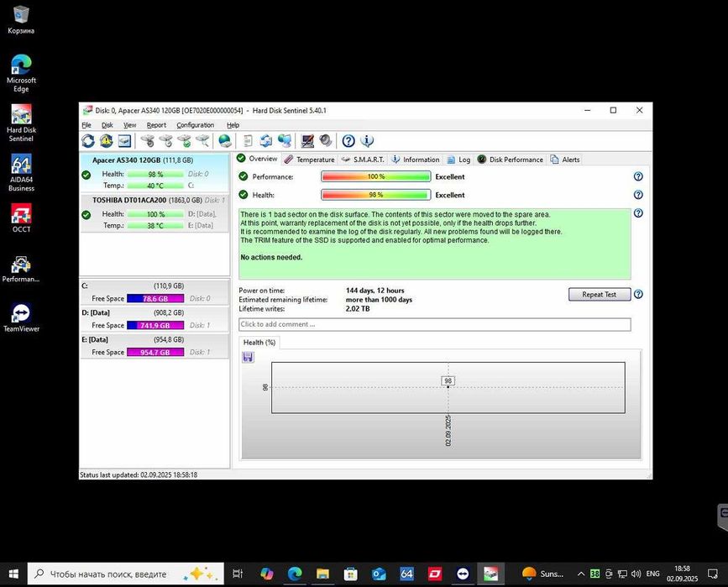
Task: Open File Explorer from the taskbar
Action: point(322,574)
